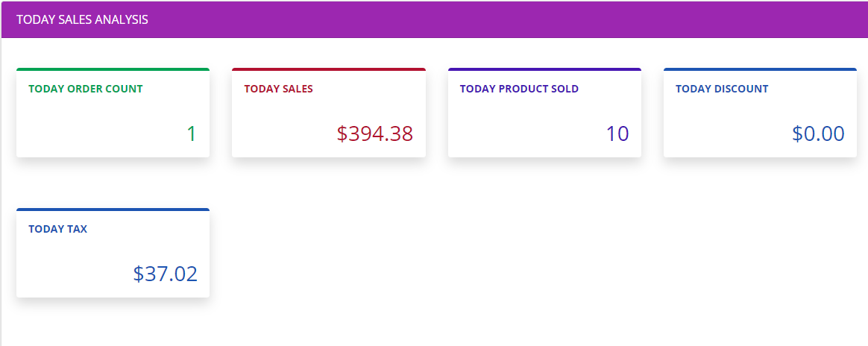Image resolution: width=868 pixels, height=346 pixels.
Task: Click blue top border of Today Tax card
Action: 113,210
